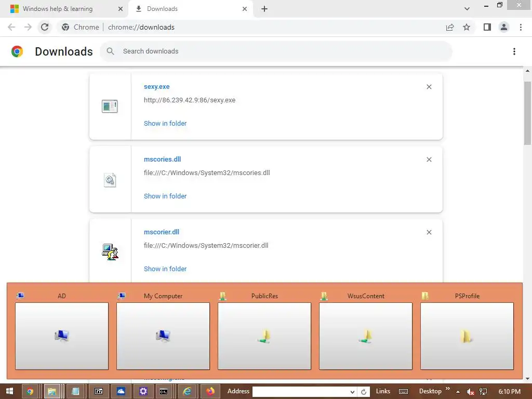Screen dimensions: 532x399
Task: Click File Explorer in the taskbar
Action: tap(52, 392)
